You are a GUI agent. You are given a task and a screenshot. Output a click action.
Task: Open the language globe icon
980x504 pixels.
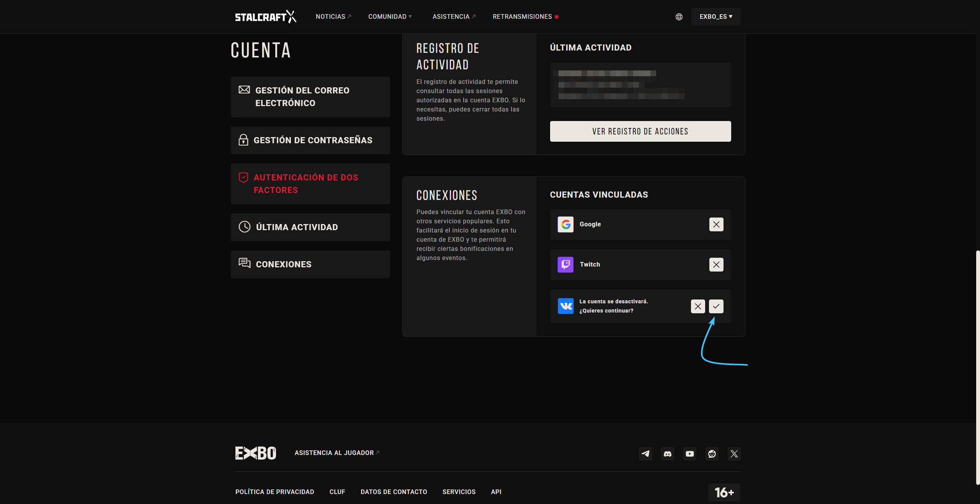pyautogui.click(x=679, y=17)
